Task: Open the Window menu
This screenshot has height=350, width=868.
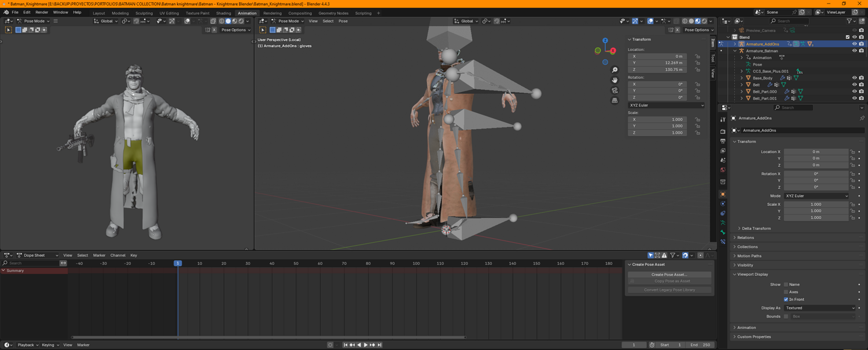Action: click(x=60, y=12)
